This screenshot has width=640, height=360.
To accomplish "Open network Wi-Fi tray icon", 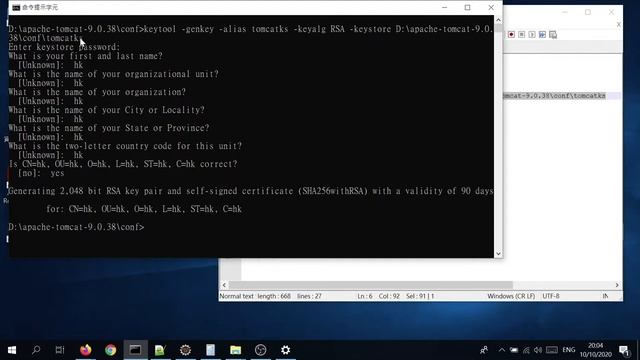I will click(x=526, y=350).
